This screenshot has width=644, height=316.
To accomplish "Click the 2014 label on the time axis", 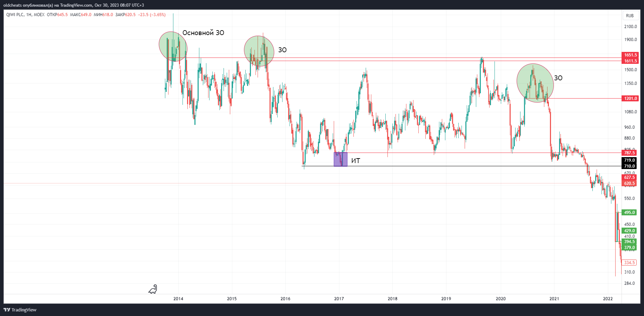I will (178, 299).
